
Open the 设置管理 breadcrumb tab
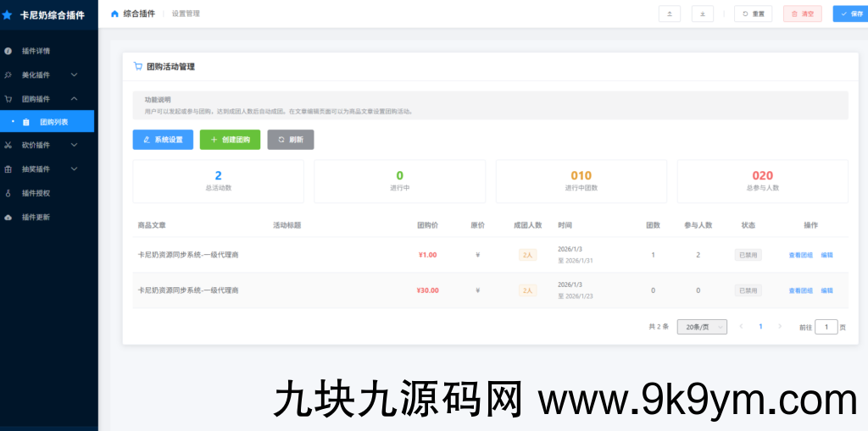coord(186,14)
